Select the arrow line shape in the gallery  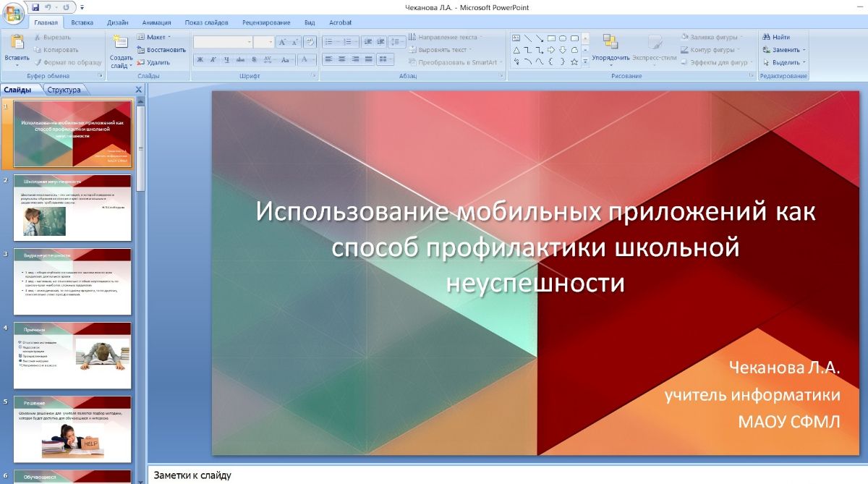540,38
